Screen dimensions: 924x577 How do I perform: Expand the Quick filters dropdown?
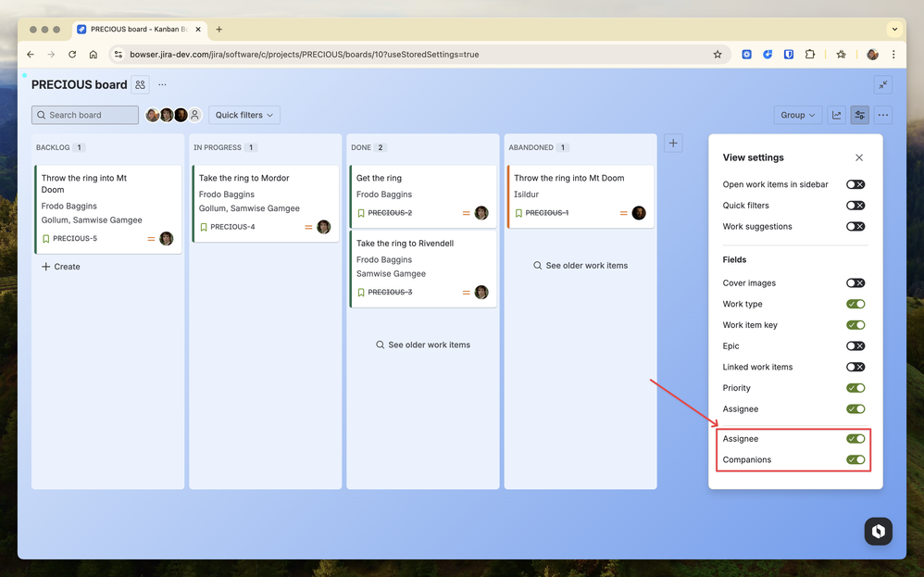(x=244, y=115)
